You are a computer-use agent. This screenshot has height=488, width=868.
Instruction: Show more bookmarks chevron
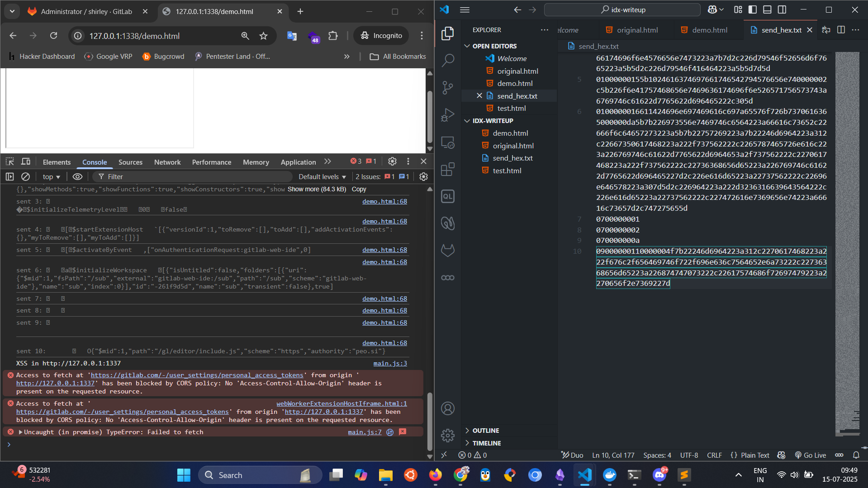[346, 57]
